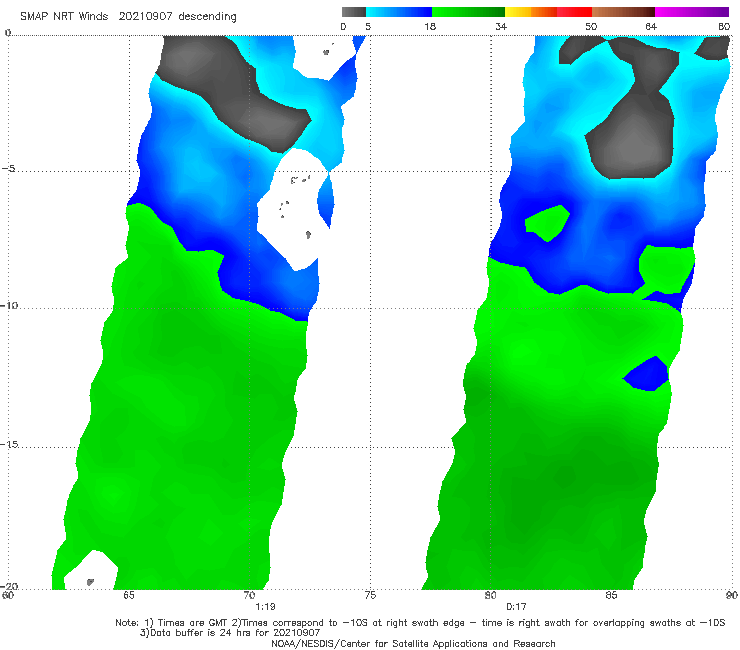Click the right swath time label '0:17'

(516, 607)
